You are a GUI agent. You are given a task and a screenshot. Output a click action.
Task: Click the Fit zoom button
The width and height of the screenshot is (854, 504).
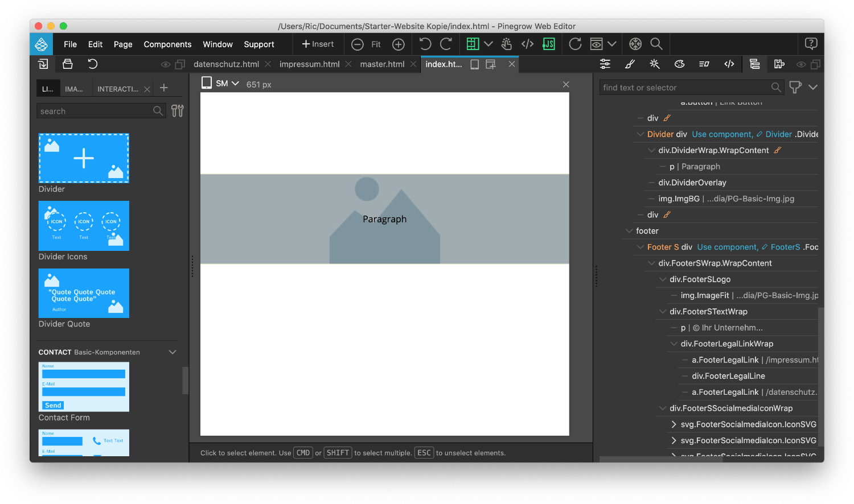point(376,44)
